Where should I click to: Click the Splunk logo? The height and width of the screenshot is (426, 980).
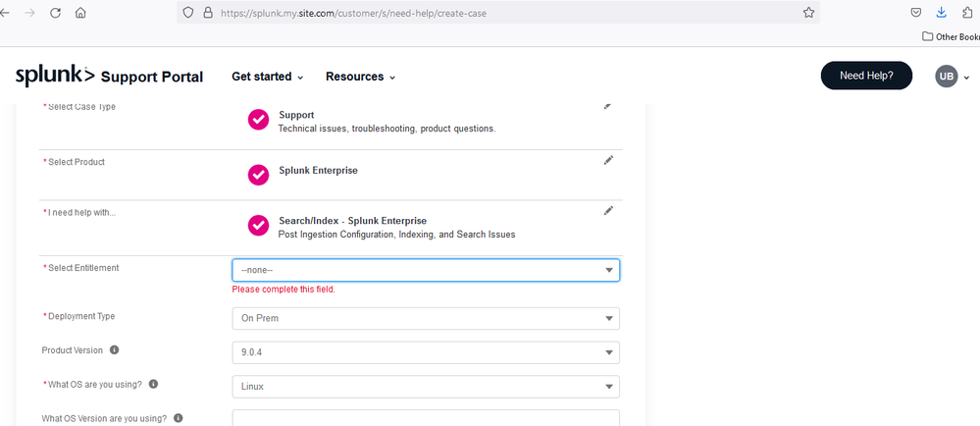point(55,76)
